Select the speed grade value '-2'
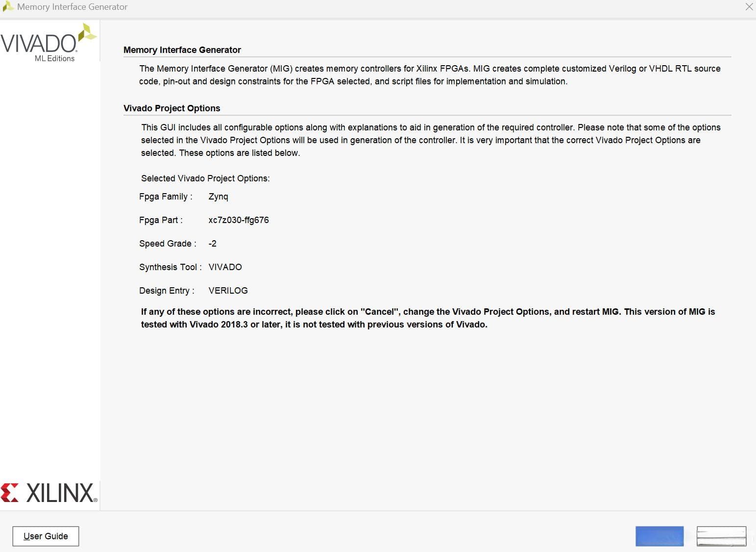This screenshot has width=756, height=552. coord(213,244)
